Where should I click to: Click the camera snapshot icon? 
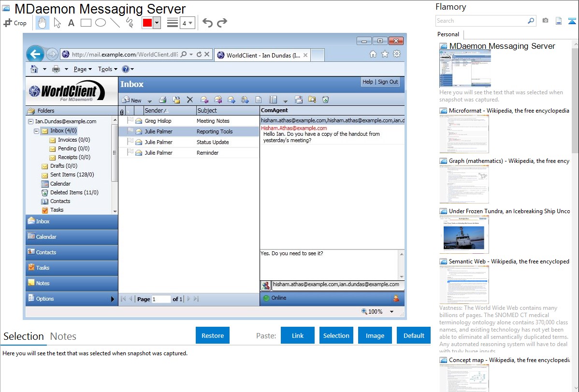[x=545, y=21]
